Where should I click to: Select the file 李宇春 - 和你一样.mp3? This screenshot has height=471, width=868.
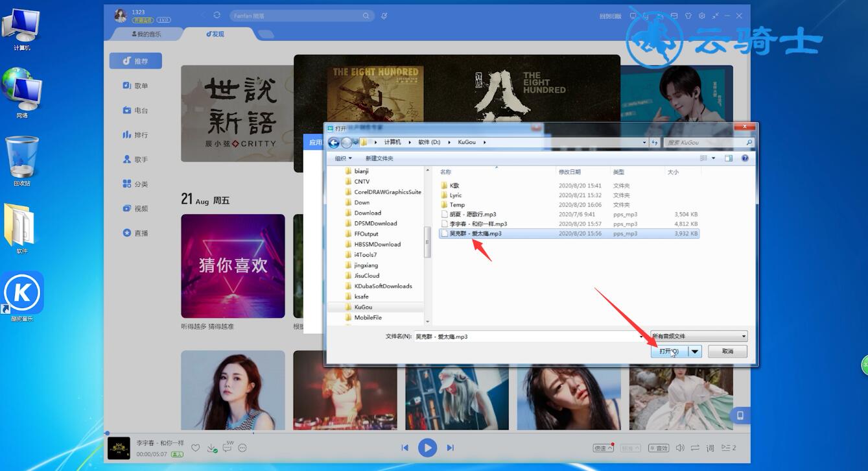tap(569, 224)
